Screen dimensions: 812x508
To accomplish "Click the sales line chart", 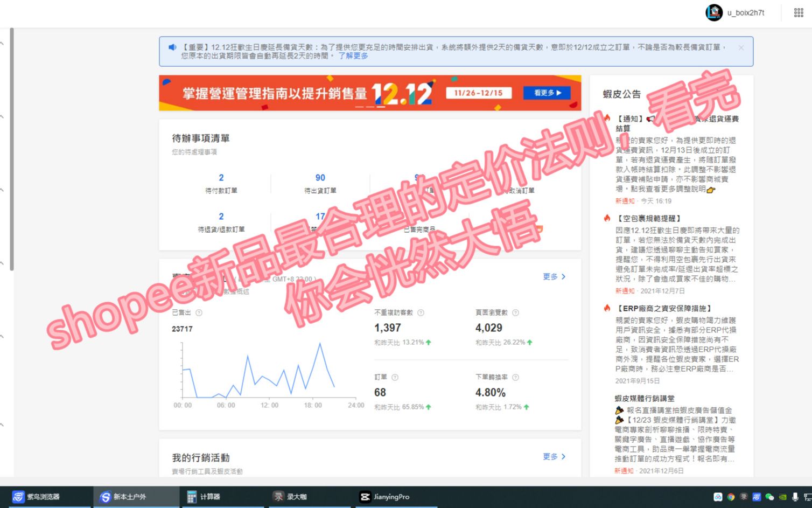I will click(258, 371).
